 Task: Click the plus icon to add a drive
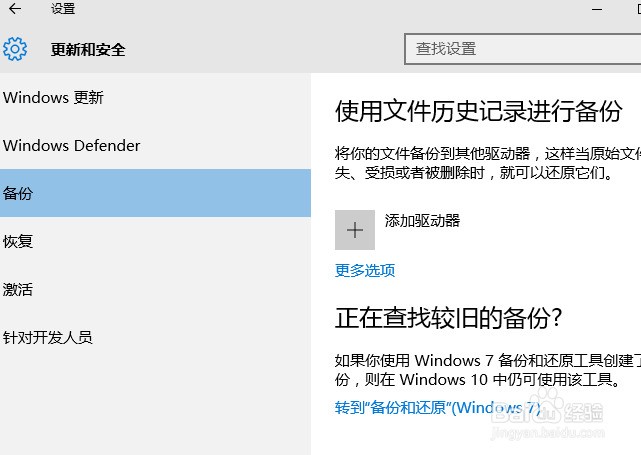click(355, 230)
